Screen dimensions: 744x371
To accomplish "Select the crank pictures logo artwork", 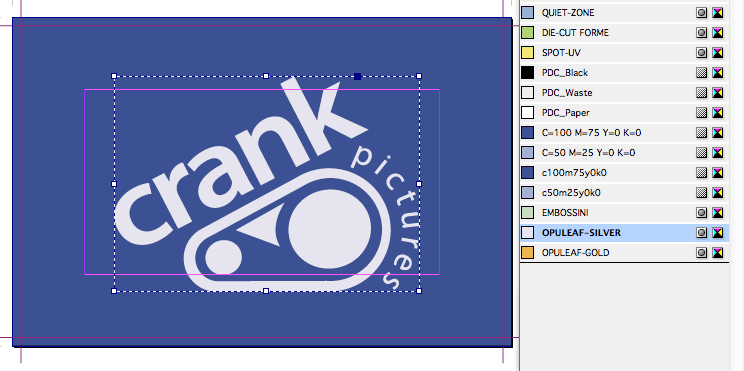I will coord(267,184).
